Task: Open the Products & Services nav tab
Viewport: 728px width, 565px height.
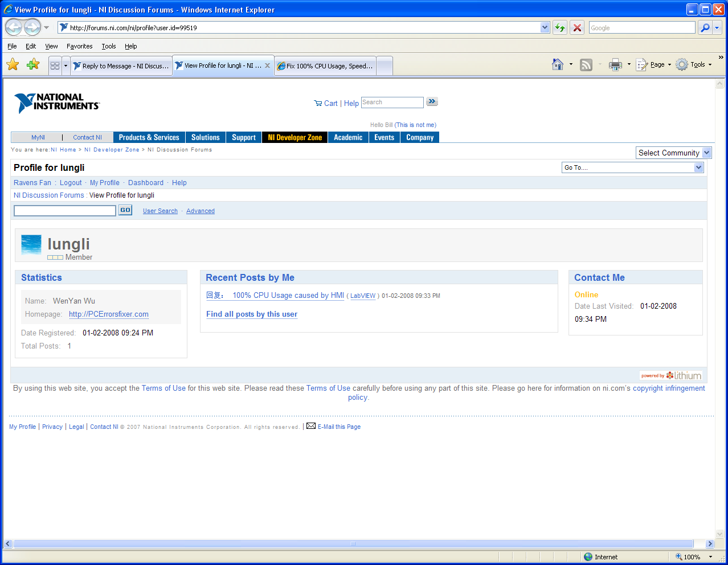Action: [149, 137]
